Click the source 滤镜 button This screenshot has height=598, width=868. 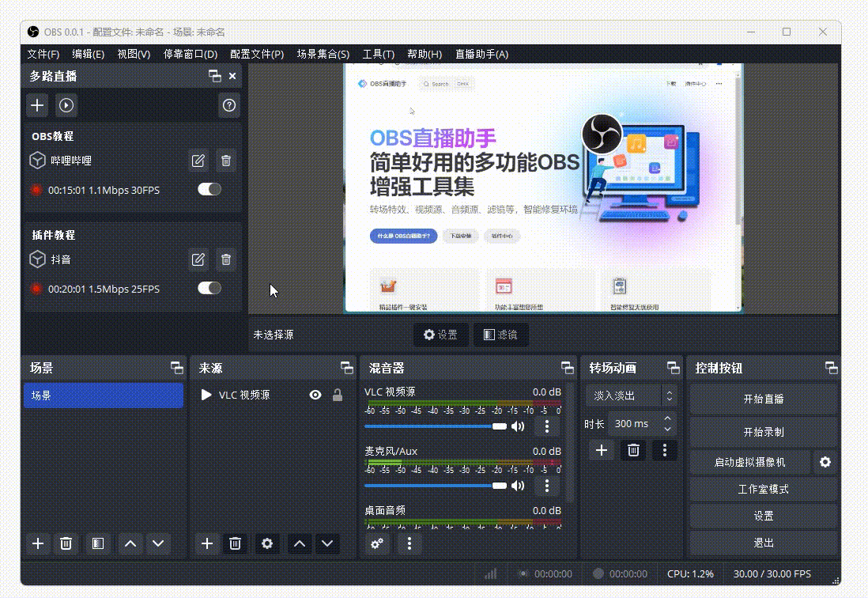[x=501, y=335]
